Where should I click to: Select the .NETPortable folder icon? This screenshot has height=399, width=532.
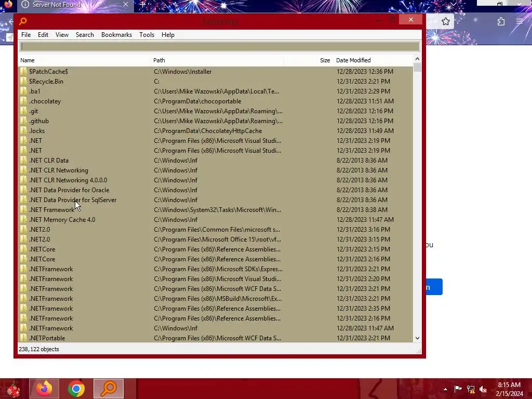pos(23,338)
